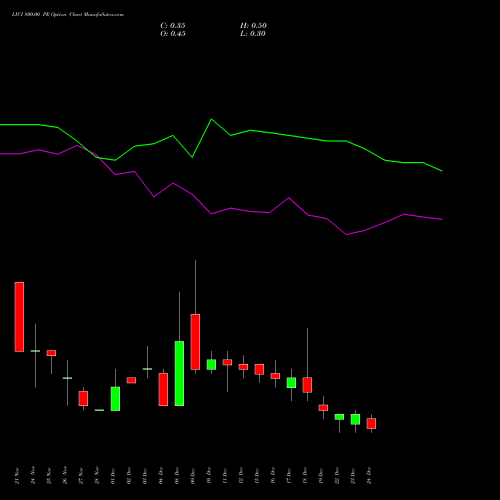Click the low value "L: 0.30"

pos(253,34)
